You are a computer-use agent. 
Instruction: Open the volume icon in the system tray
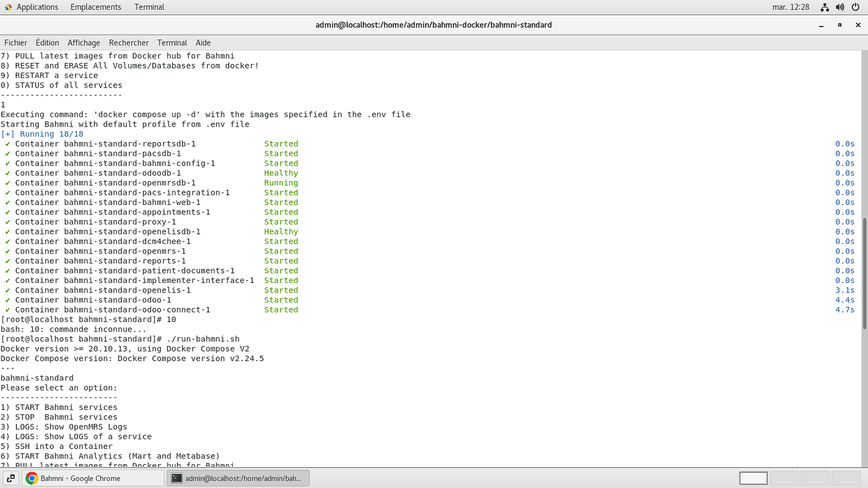click(840, 7)
